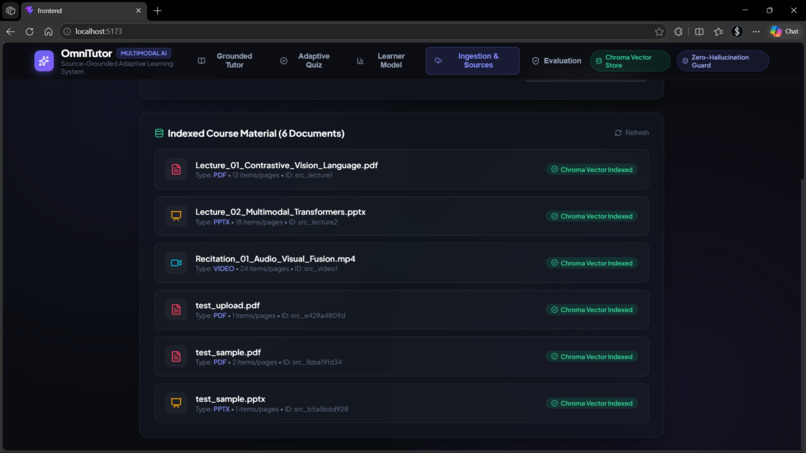Screen dimensions: 806x453
Task: Click the Chroma Vector Store status pill
Action: click(630, 61)
